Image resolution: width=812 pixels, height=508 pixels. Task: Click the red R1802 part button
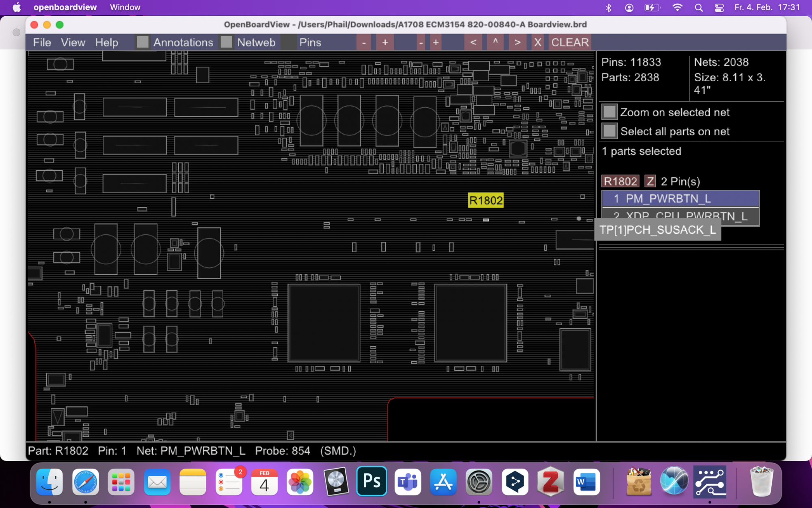620,181
